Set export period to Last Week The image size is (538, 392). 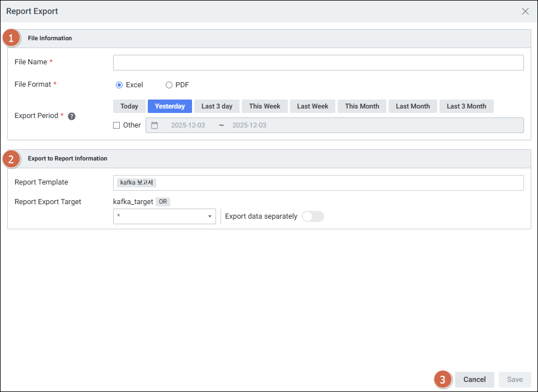coord(312,106)
